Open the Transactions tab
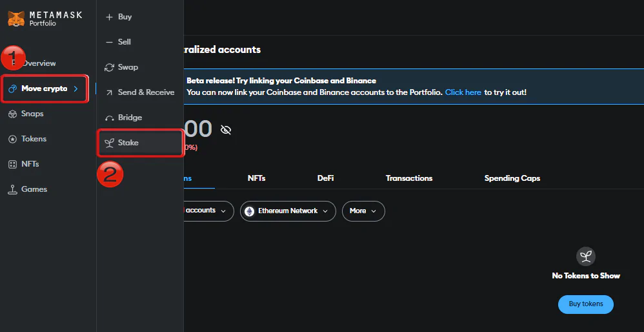 tap(409, 178)
